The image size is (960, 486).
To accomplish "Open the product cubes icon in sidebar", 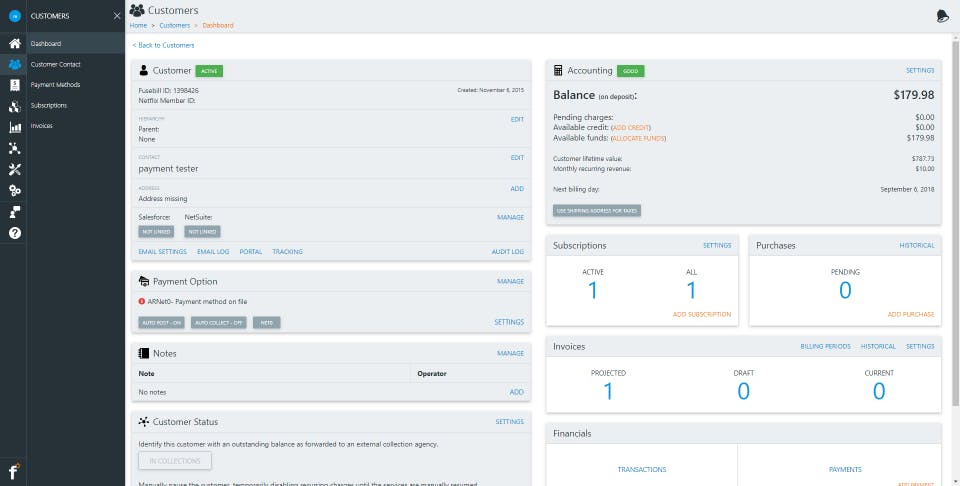I will pyautogui.click(x=15, y=107).
